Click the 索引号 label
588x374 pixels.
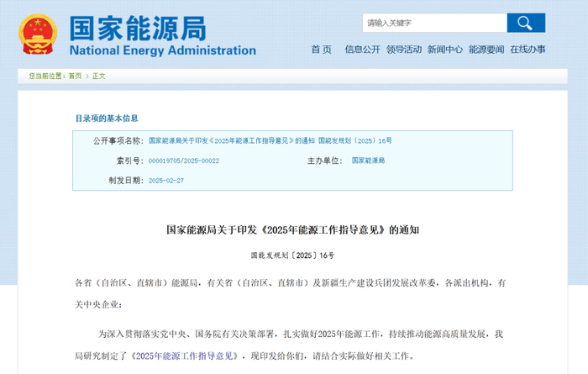[129, 161]
